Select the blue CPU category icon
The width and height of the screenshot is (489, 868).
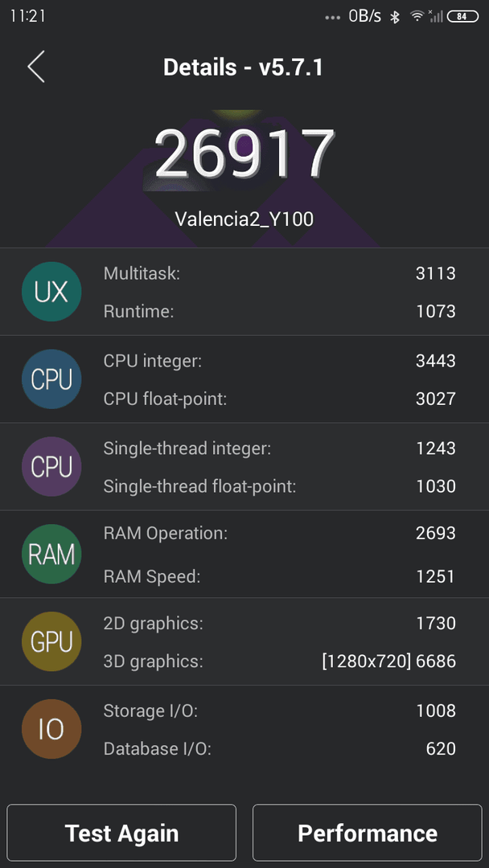[51, 379]
